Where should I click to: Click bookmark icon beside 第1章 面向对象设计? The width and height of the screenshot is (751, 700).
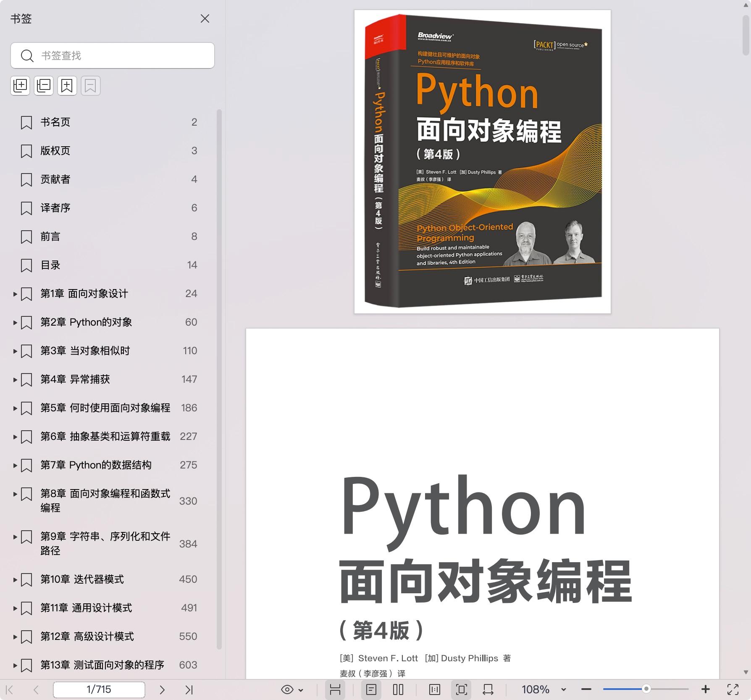(x=26, y=294)
